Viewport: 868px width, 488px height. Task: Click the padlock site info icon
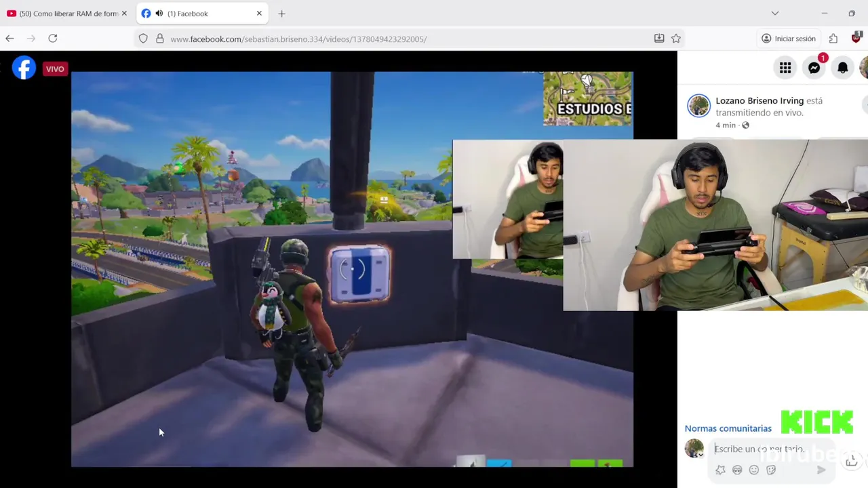[x=160, y=39]
